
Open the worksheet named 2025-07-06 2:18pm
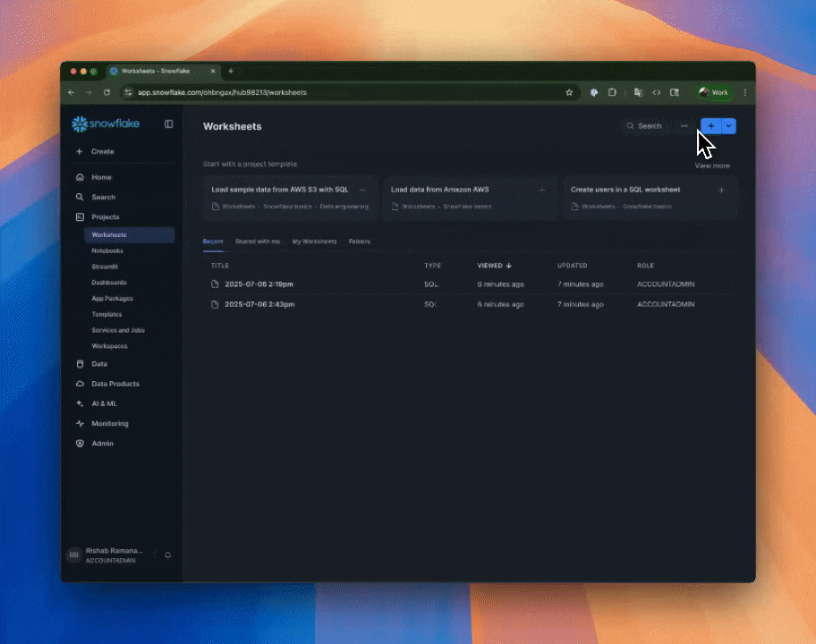pos(259,284)
